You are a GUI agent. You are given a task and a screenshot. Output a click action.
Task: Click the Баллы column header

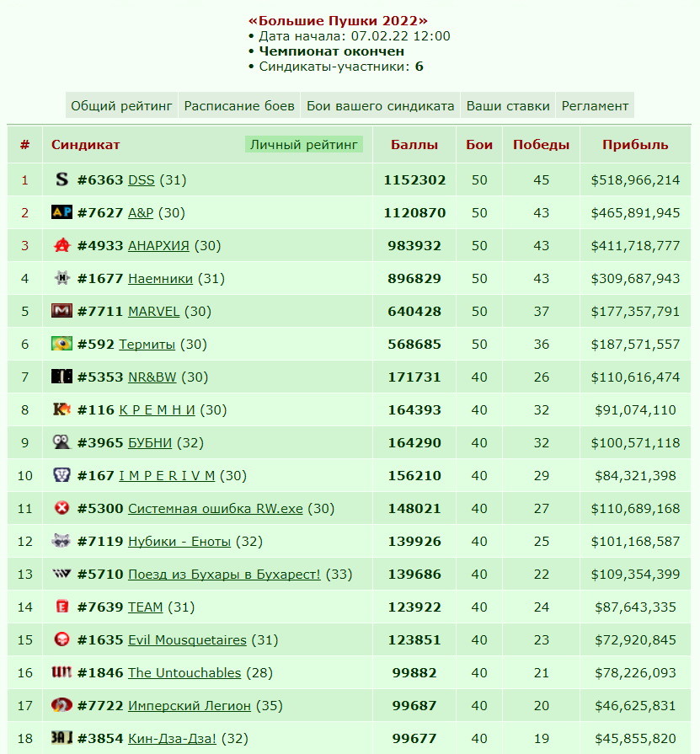tap(414, 145)
